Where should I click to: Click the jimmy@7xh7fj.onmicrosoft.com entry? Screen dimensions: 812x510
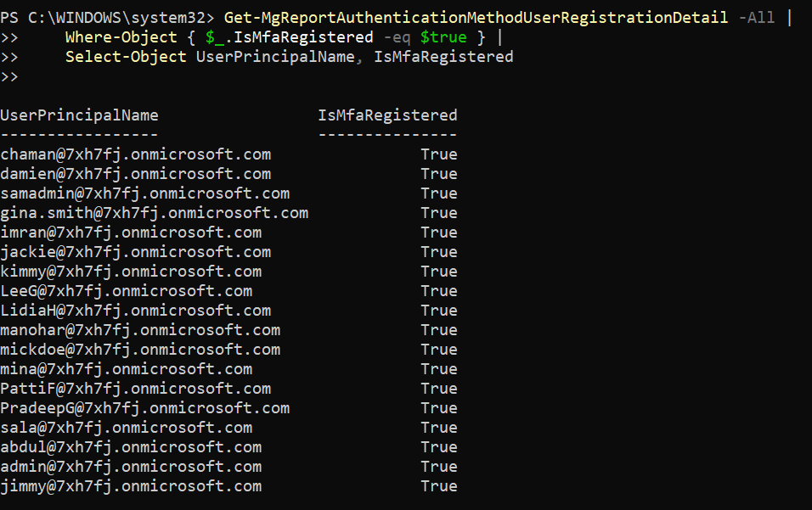point(131,486)
